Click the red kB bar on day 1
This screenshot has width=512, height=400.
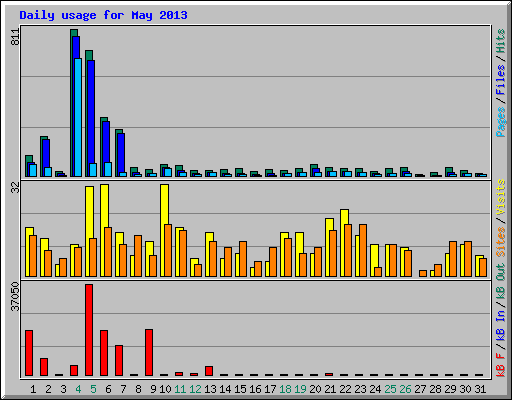[29, 353]
